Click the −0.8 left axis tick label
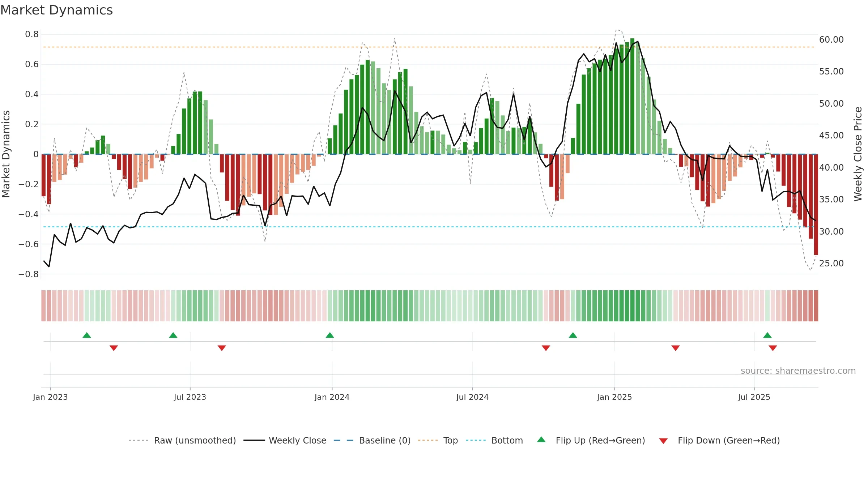This screenshot has height=488, width=868. tap(29, 274)
